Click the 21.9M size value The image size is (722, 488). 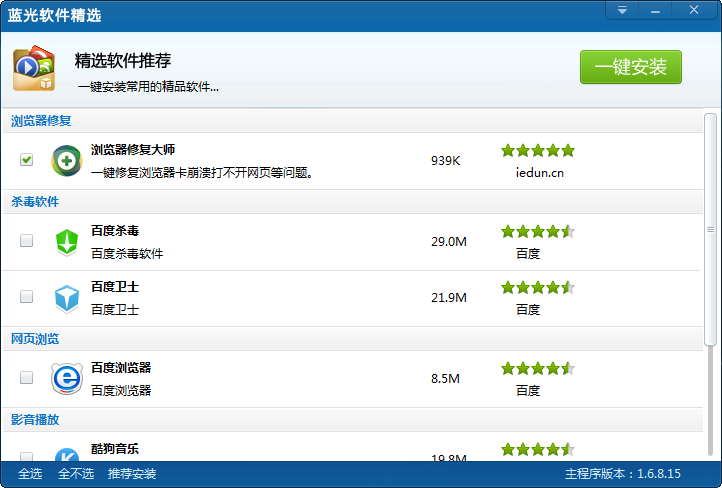coord(449,298)
